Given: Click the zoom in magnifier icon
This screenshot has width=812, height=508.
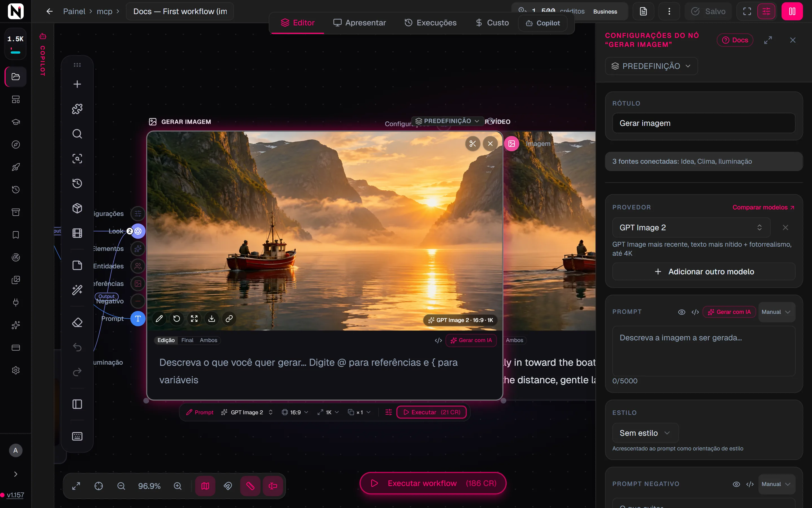Looking at the screenshot, I should [x=178, y=486].
